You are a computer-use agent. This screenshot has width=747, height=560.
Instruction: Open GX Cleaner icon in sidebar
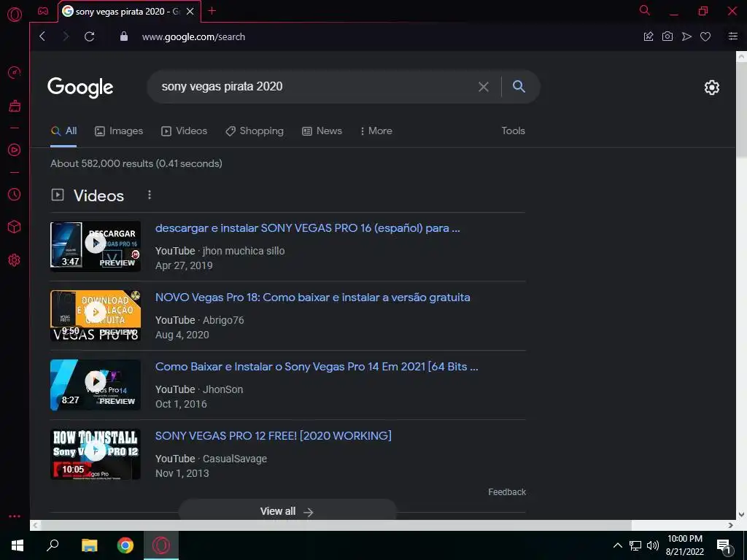coord(15,106)
